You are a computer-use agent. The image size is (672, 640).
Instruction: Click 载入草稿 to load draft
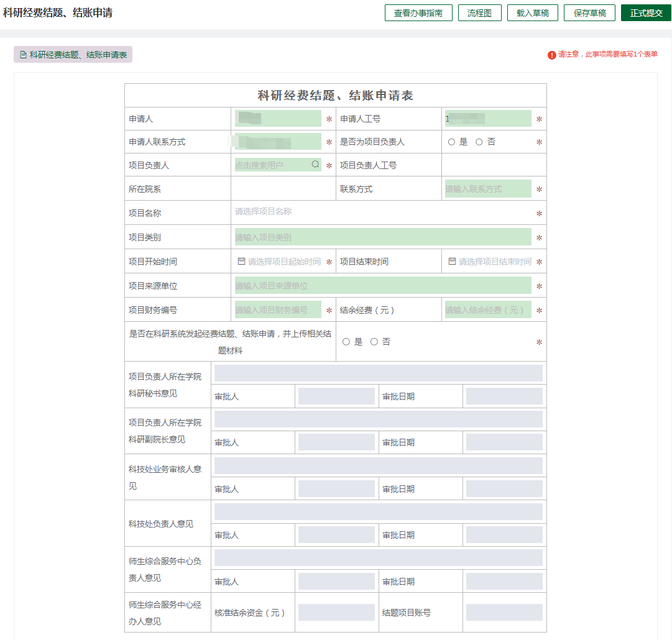pyautogui.click(x=533, y=13)
